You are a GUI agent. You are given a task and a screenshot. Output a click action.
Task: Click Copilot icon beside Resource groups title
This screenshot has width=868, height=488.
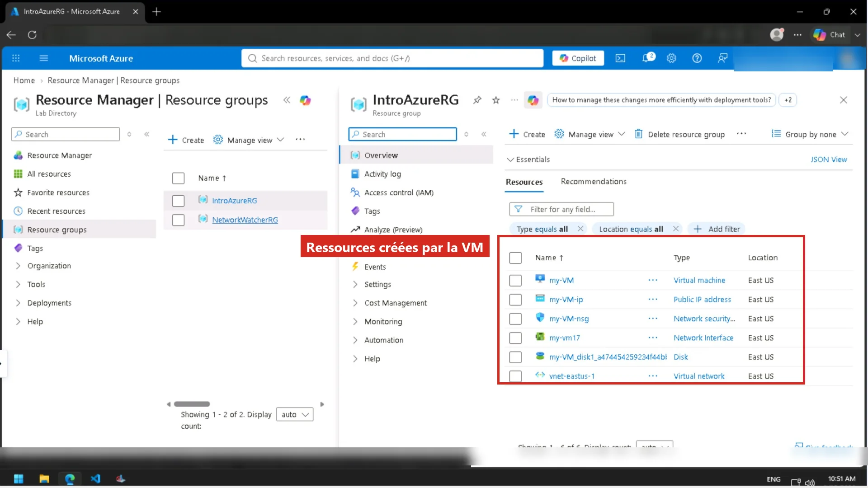[x=306, y=100]
